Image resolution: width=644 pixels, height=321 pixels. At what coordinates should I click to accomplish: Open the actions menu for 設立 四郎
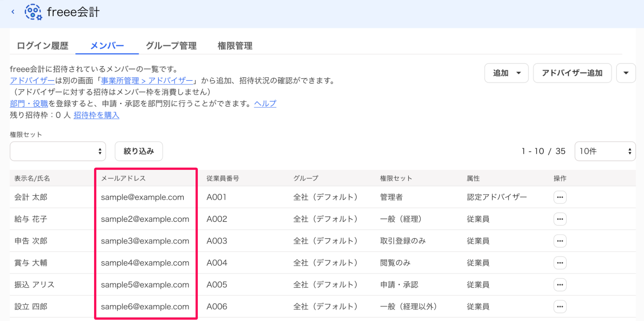click(x=560, y=307)
